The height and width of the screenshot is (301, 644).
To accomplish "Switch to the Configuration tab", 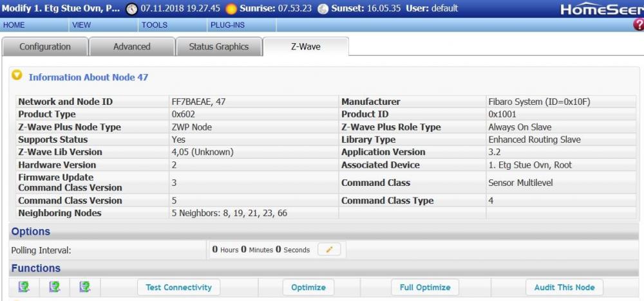I will click(x=45, y=47).
